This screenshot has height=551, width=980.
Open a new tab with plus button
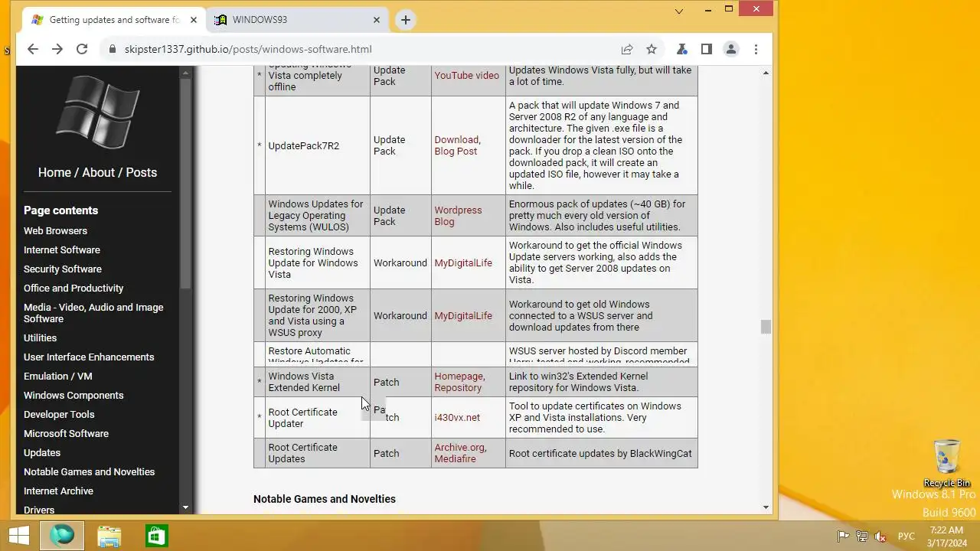[x=406, y=20]
